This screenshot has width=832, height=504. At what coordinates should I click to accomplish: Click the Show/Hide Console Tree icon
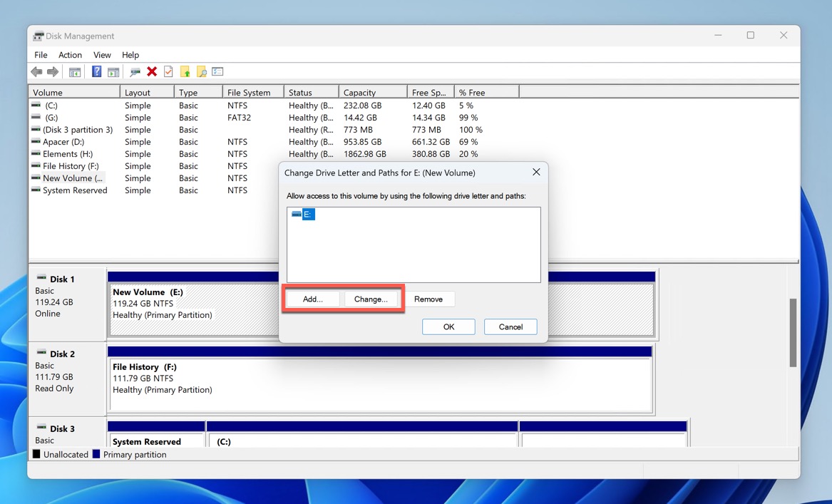[x=74, y=72]
